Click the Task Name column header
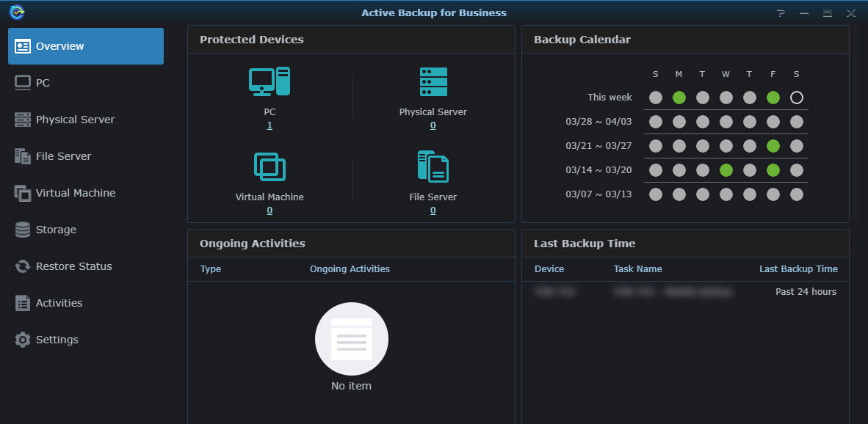This screenshot has width=868, height=424. (637, 269)
